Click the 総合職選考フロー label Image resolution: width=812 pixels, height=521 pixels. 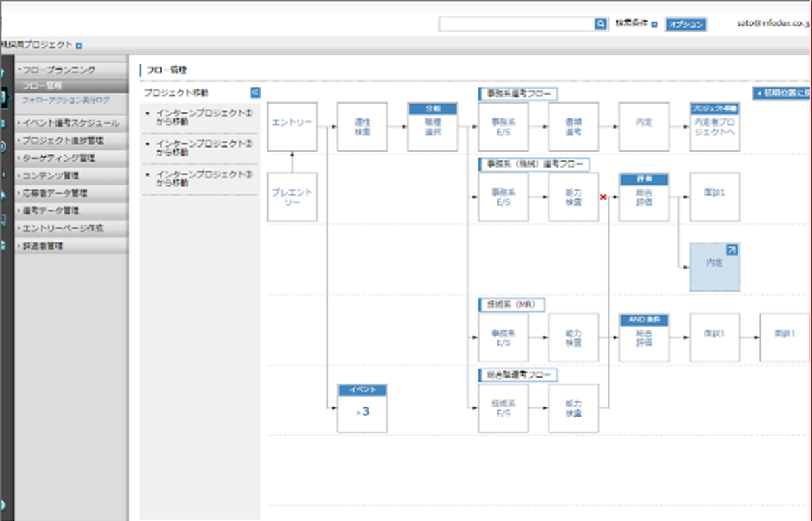pos(518,374)
